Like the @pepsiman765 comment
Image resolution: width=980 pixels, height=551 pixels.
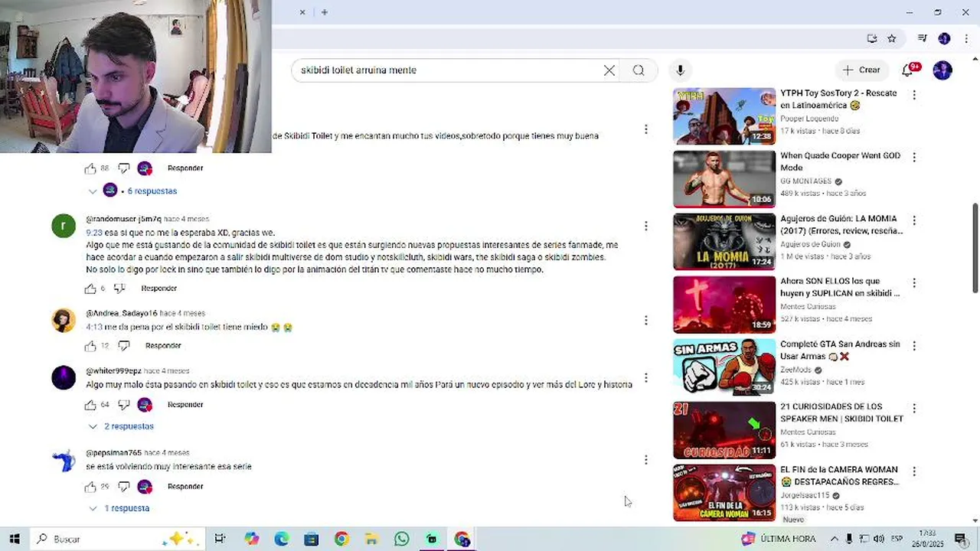pos(90,487)
